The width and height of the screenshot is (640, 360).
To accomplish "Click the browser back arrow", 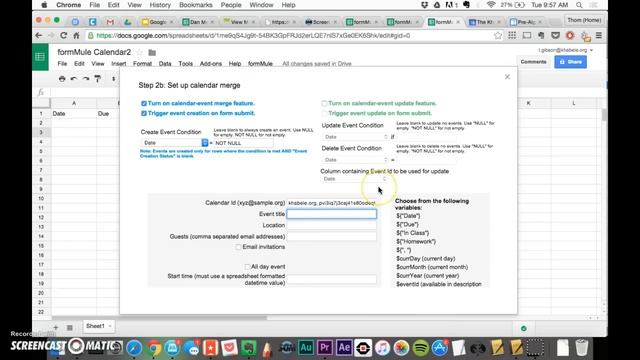I will [x=39, y=36].
